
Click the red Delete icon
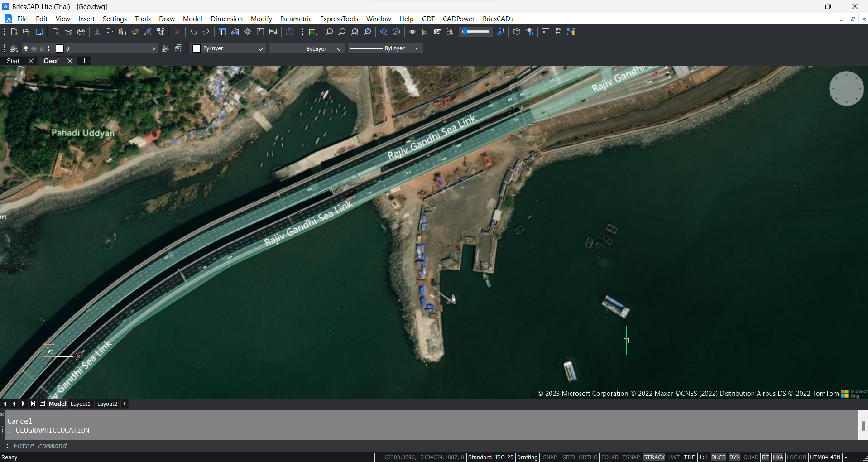(x=177, y=32)
